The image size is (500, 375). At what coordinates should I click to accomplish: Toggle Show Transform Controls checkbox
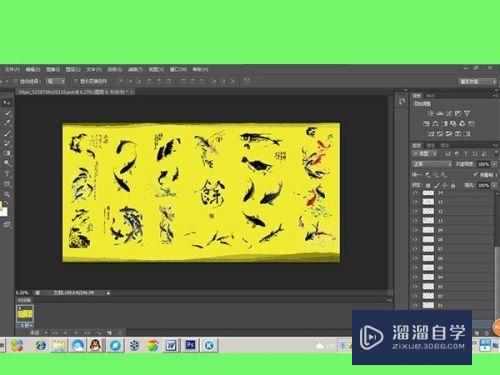click(75, 81)
